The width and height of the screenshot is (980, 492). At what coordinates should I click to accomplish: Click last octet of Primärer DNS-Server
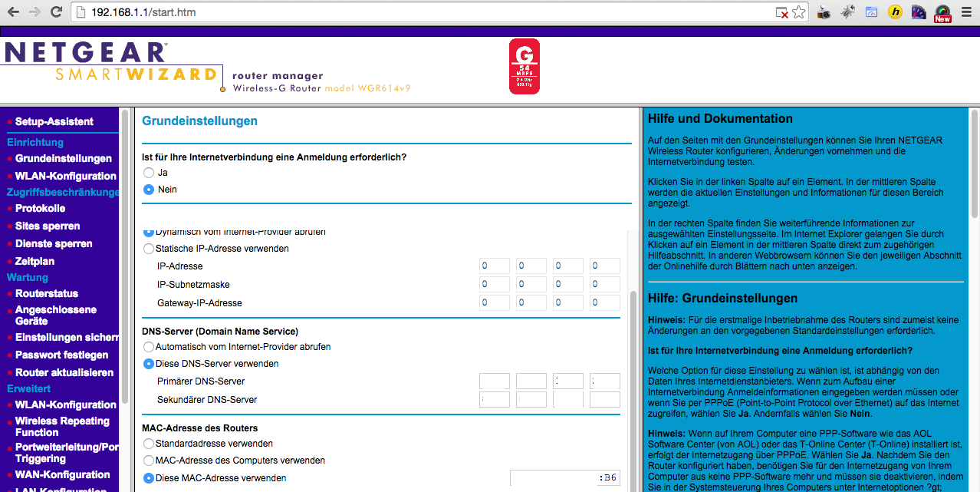(605, 381)
